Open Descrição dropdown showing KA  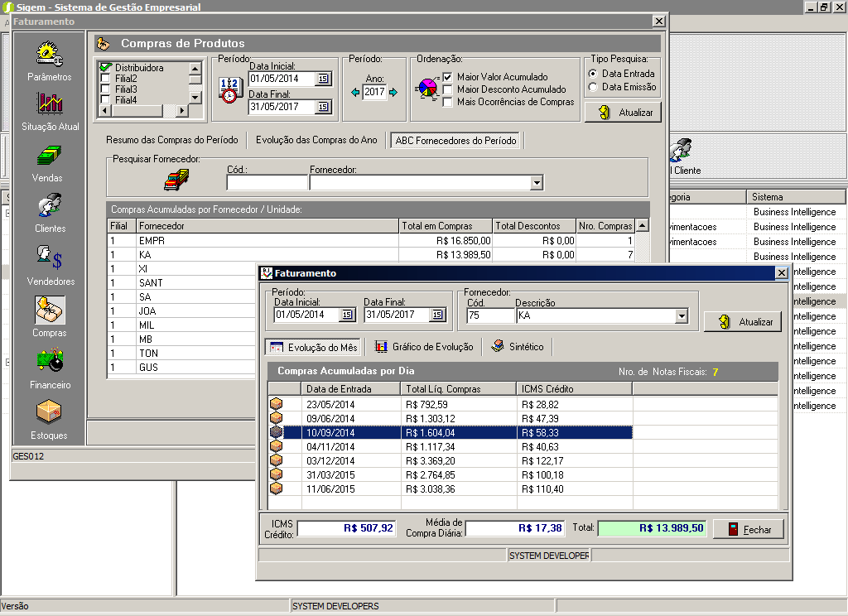(682, 315)
